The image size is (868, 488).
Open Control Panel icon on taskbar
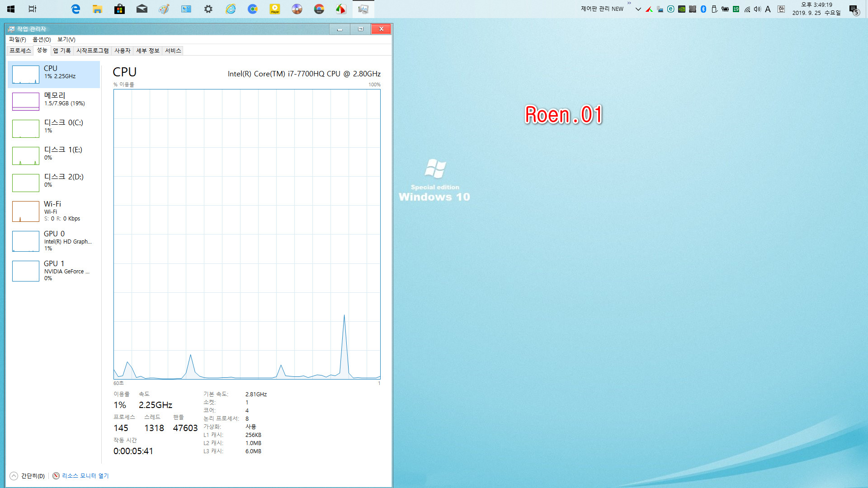(x=186, y=9)
